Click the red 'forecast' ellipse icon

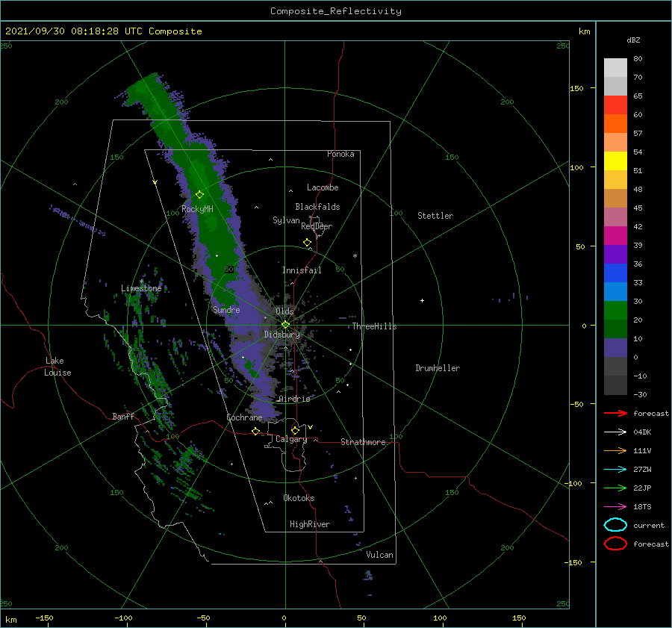pos(615,544)
